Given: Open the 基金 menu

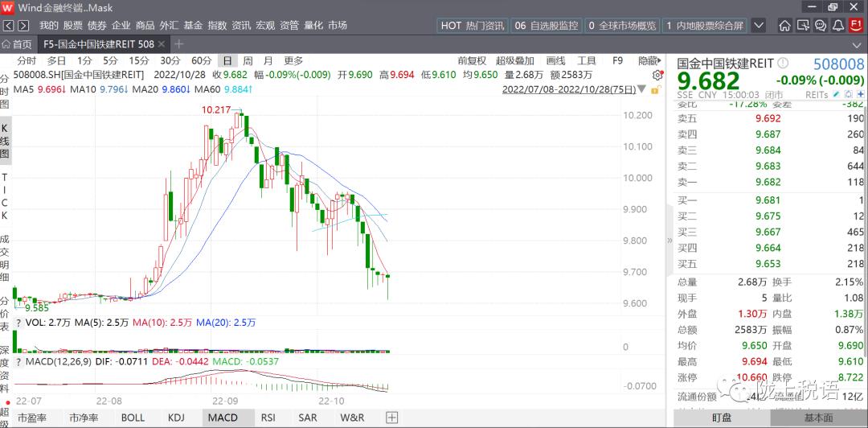Looking at the screenshot, I should (x=193, y=26).
